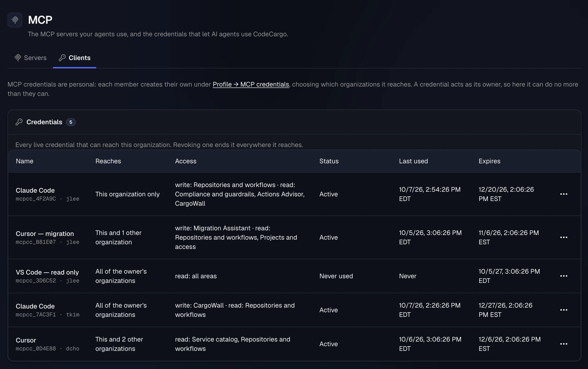Open actions menu for VS Code — read only
The height and width of the screenshot is (369, 588).
point(564,276)
